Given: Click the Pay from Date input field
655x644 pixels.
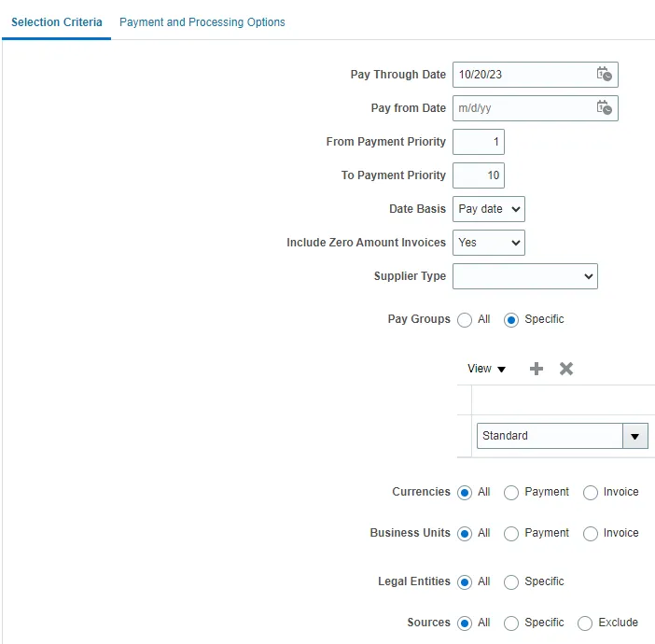Looking at the screenshot, I should (x=523, y=108).
